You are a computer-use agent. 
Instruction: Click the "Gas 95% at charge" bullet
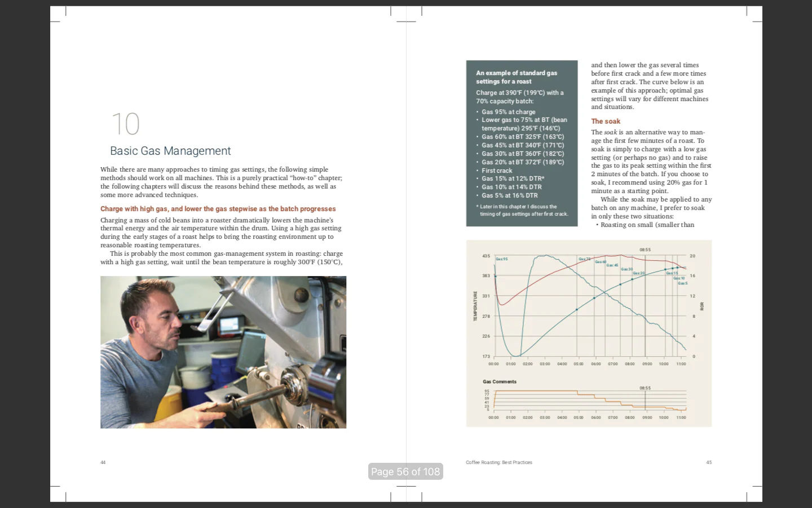tap(508, 112)
